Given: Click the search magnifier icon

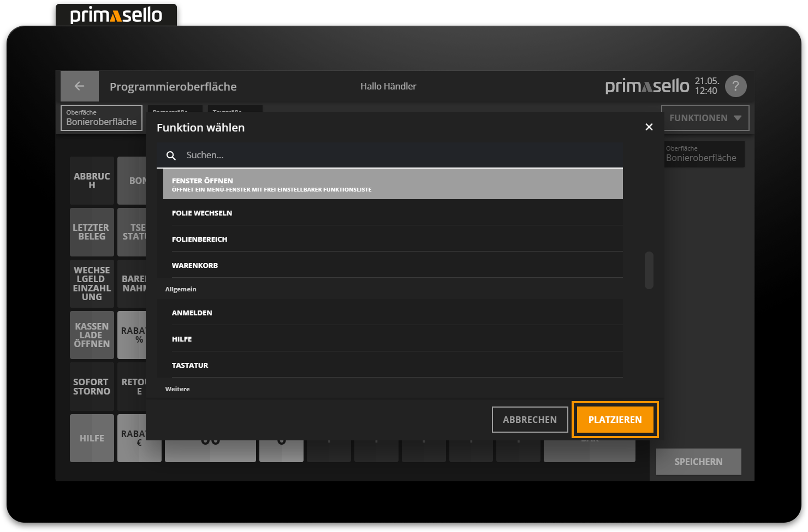Looking at the screenshot, I should tap(171, 155).
